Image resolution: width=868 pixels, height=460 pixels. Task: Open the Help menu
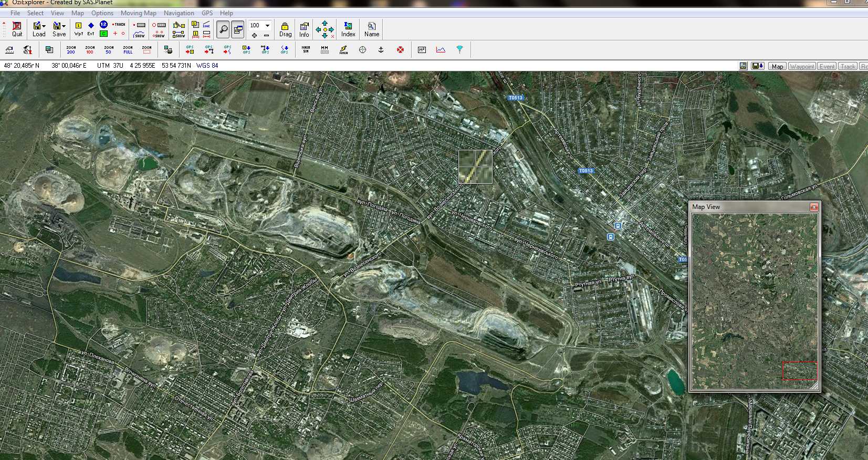click(x=226, y=13)
